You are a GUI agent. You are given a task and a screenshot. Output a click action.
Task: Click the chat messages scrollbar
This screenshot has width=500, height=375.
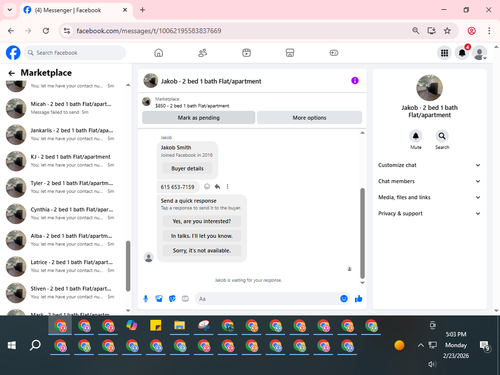coord(362,233)
